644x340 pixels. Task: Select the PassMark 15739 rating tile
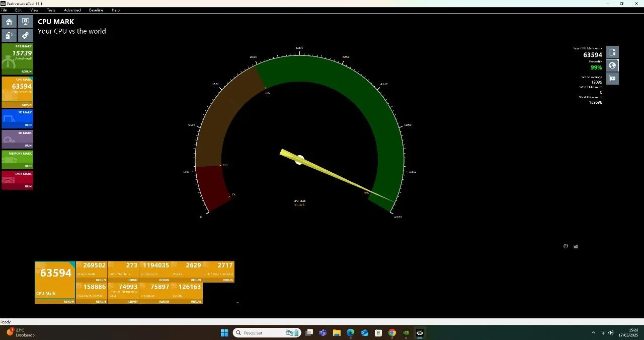click(18, 59)
